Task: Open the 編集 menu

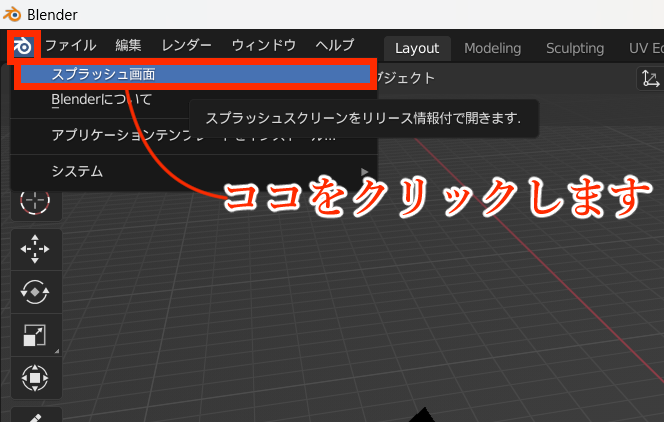Action: 128,45
